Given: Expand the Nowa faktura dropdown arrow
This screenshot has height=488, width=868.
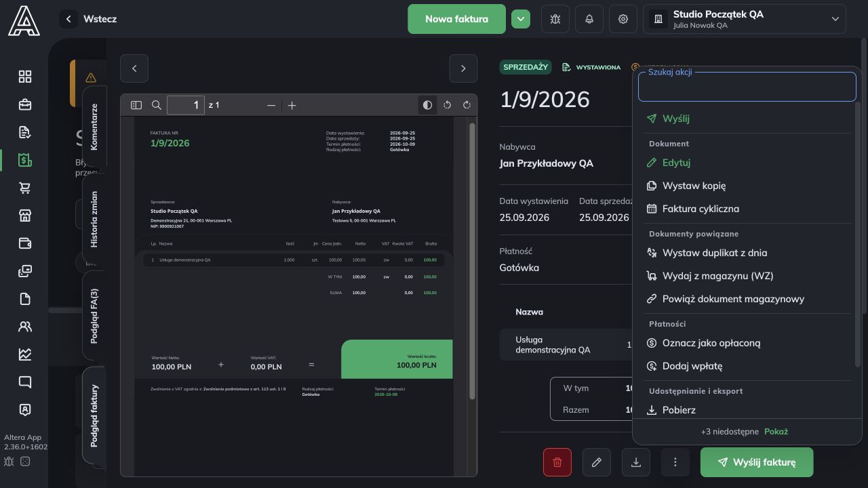Looking at the screenshot, I should (x=521, y=19).
